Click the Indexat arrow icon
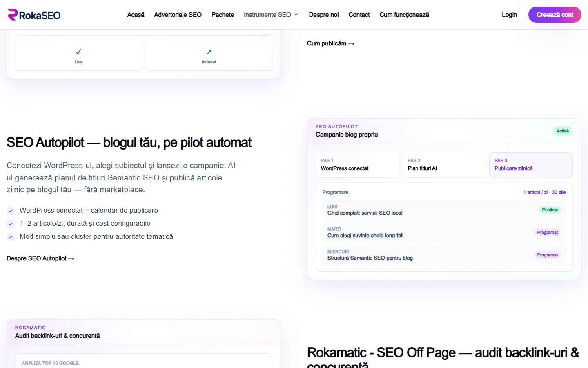588x368 pixels. pos(209,52)
